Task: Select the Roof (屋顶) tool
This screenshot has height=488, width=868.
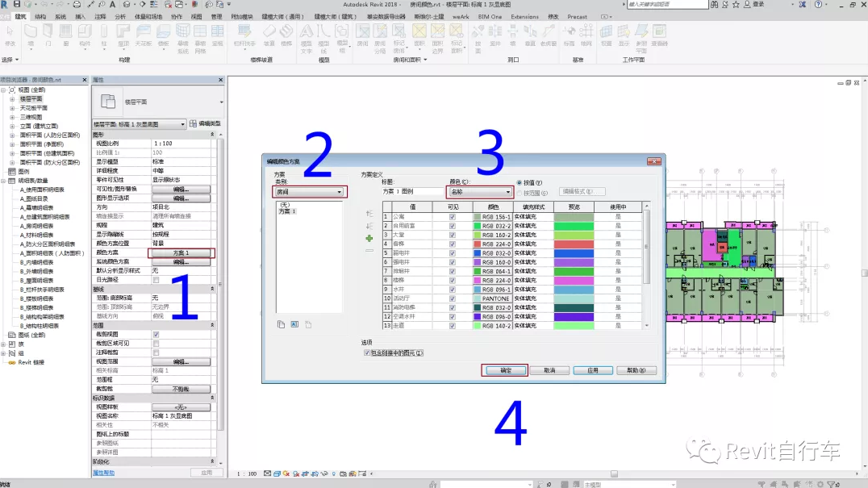Action: [123, 37]
